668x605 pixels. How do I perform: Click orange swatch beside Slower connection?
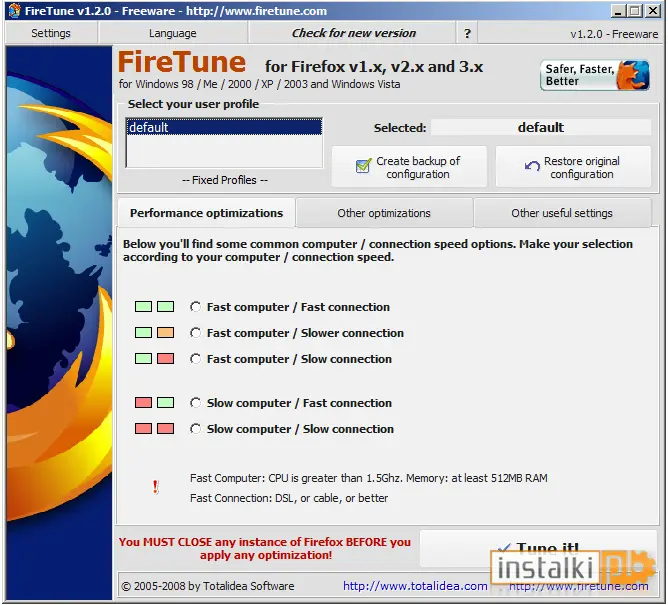(165, 332)
